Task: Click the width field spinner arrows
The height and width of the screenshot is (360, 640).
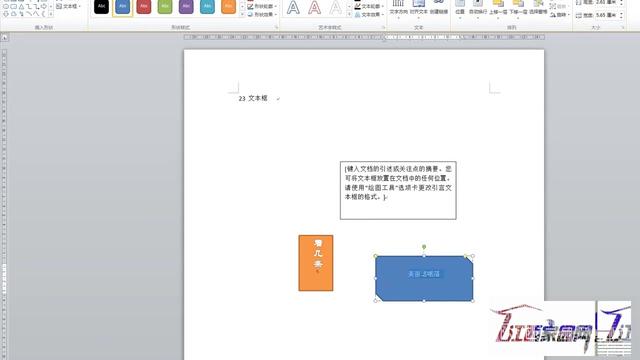Action: click(621, 15)
